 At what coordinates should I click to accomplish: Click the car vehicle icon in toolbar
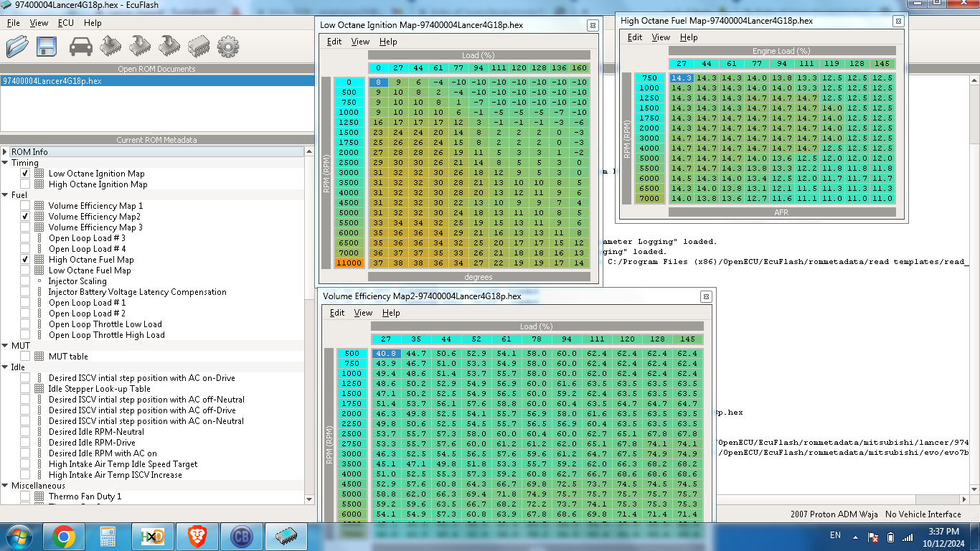coord(81,47)
